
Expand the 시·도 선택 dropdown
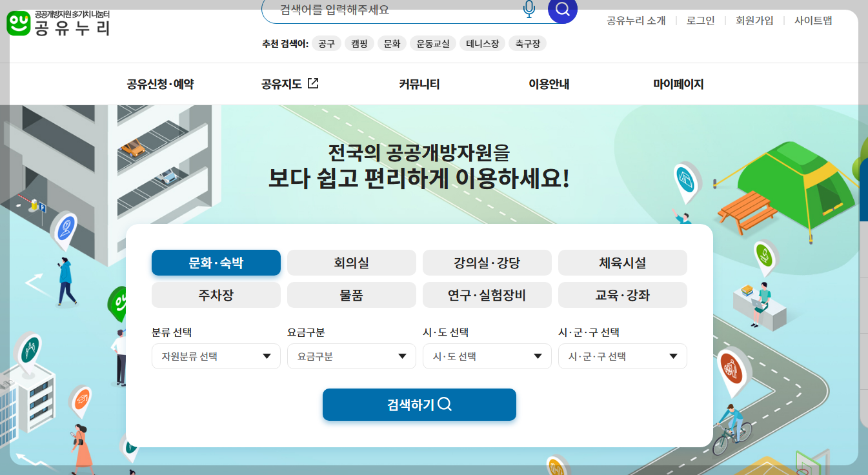tap(487, 356)
